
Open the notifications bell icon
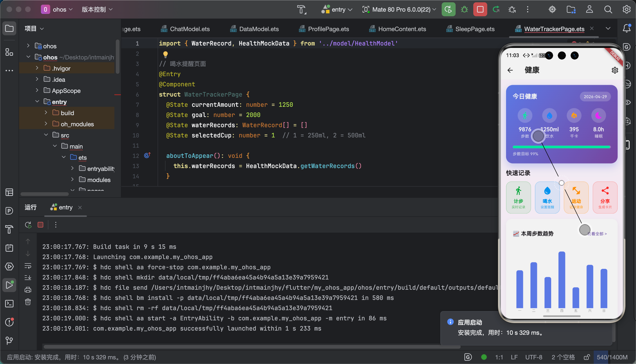coord(626,28)
